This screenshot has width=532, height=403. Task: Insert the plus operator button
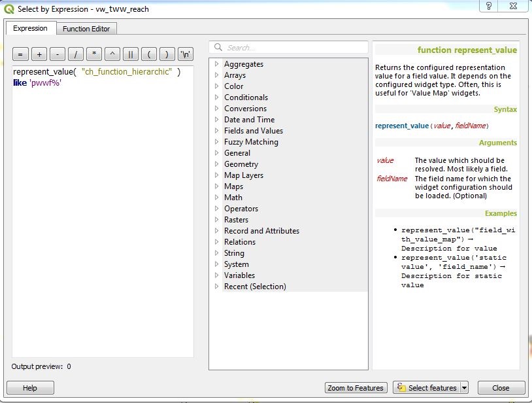(x=39, y=54)
